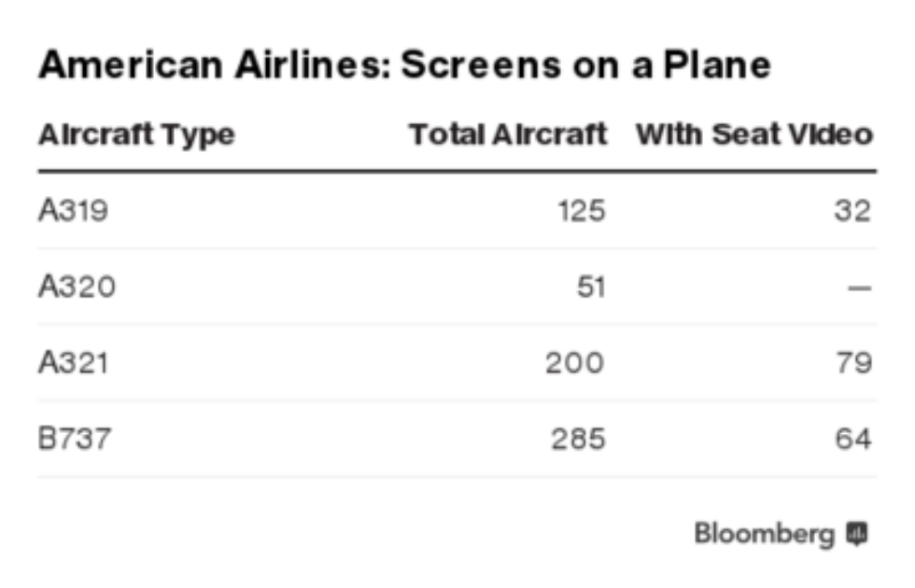Click the A320 row label
Screen dimensions: 915x588
77,287
